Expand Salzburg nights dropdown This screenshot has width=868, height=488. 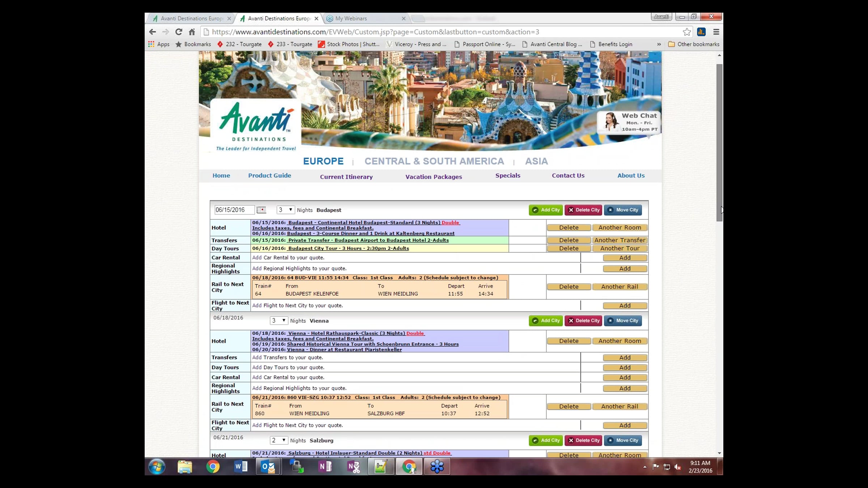coord(279,440)
